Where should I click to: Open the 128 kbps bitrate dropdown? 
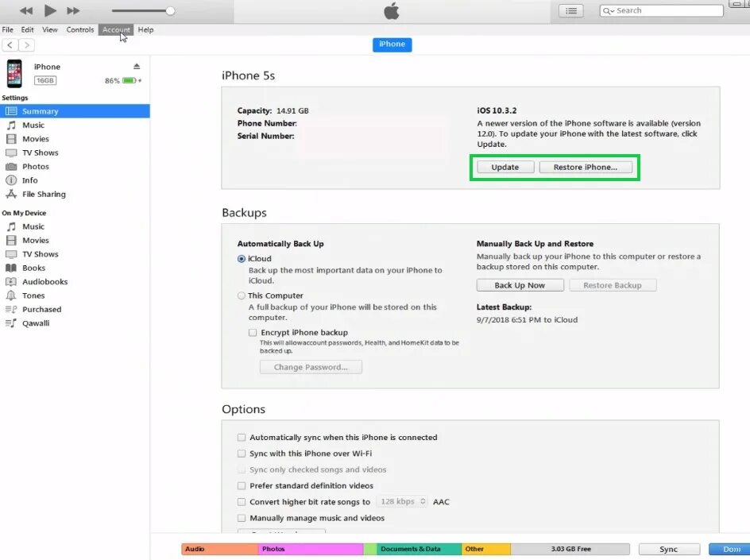coord(402,502)
